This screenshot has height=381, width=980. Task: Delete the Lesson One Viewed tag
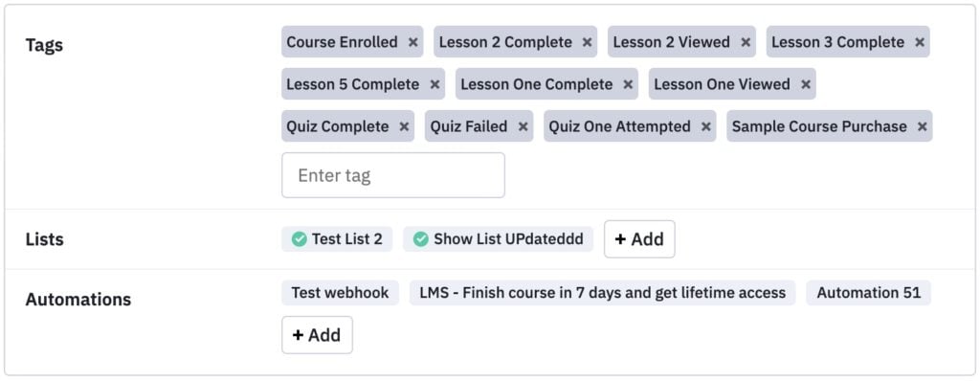pyautogui.click(x=806, y=84)
